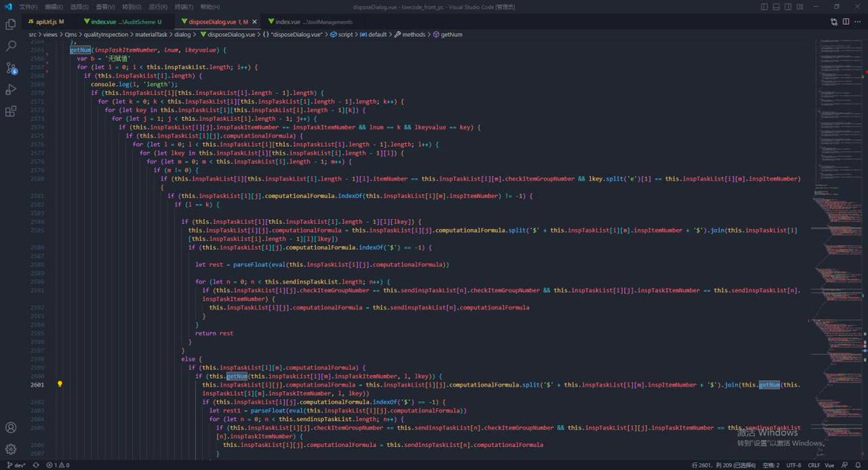Click the highlighted getNum function definition
Screen dimensions: 868x470
click(81, 50)
